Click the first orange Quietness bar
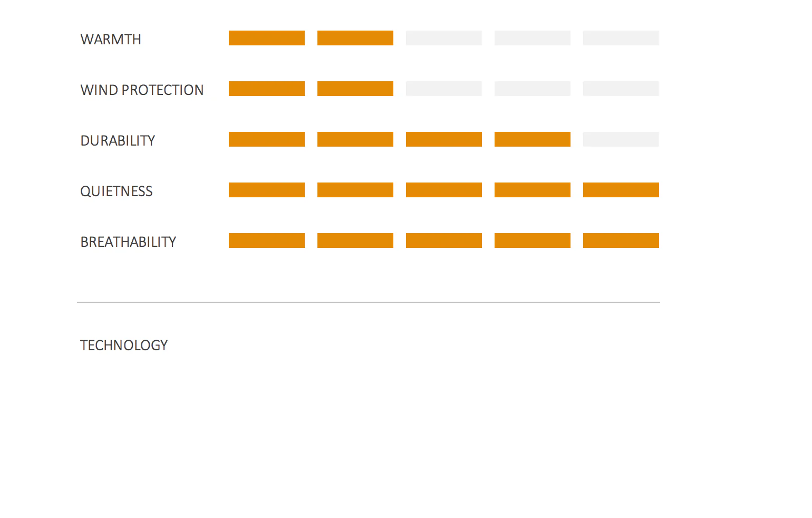Viewport: 812px width, 518px height. pos(267,190)
